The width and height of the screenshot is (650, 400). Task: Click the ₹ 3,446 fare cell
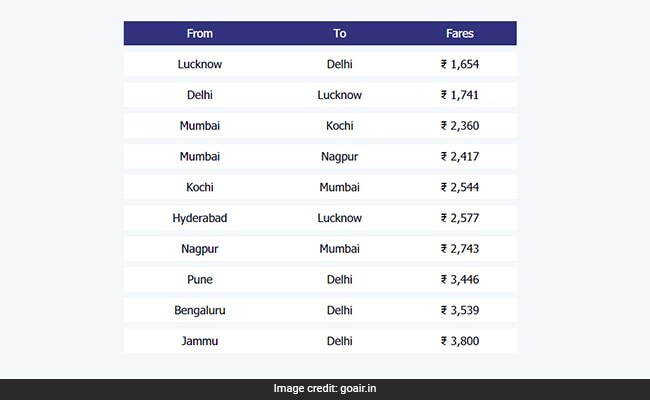460,280
